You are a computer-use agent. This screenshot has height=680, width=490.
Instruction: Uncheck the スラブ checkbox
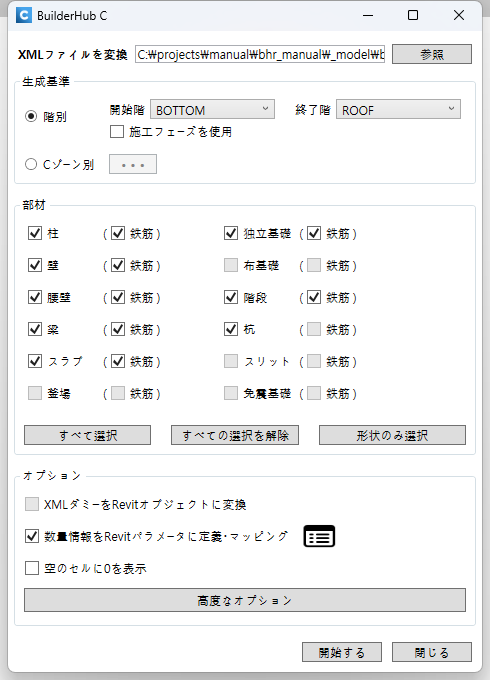point(35,361)
